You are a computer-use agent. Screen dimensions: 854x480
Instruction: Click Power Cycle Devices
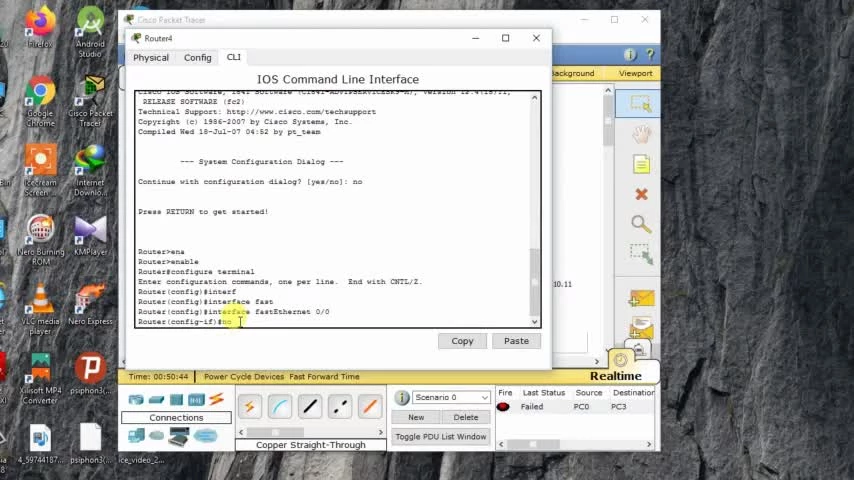[243, 376]
